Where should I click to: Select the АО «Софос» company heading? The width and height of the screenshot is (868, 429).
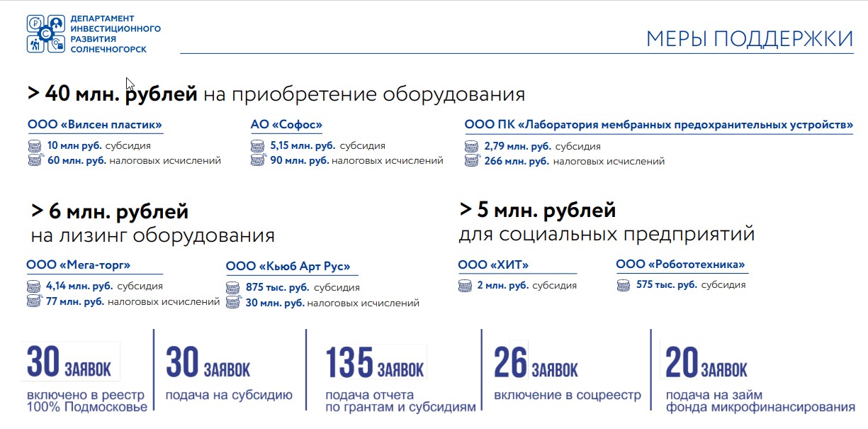pos(286,125)
